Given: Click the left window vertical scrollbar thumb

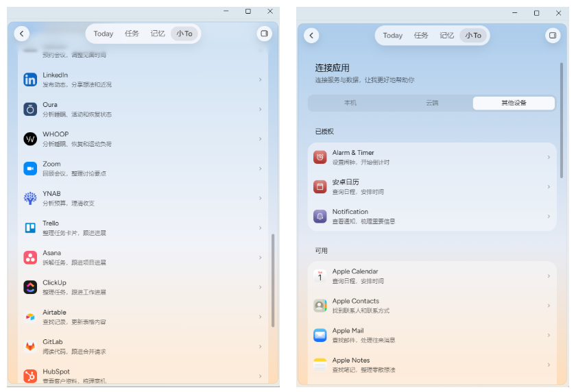Looking at the screenshot, I should pos(273,280).
